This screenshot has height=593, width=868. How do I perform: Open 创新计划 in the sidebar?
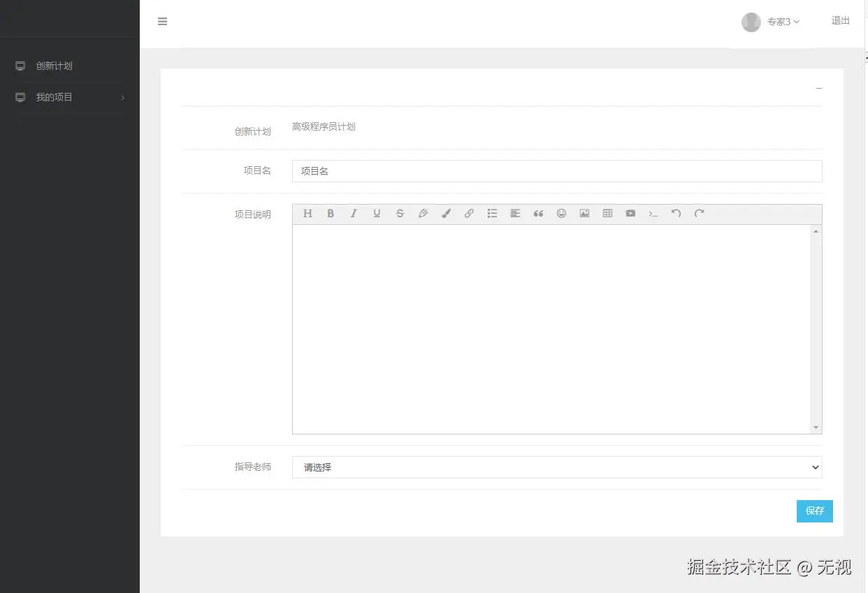tap(55, 66)
